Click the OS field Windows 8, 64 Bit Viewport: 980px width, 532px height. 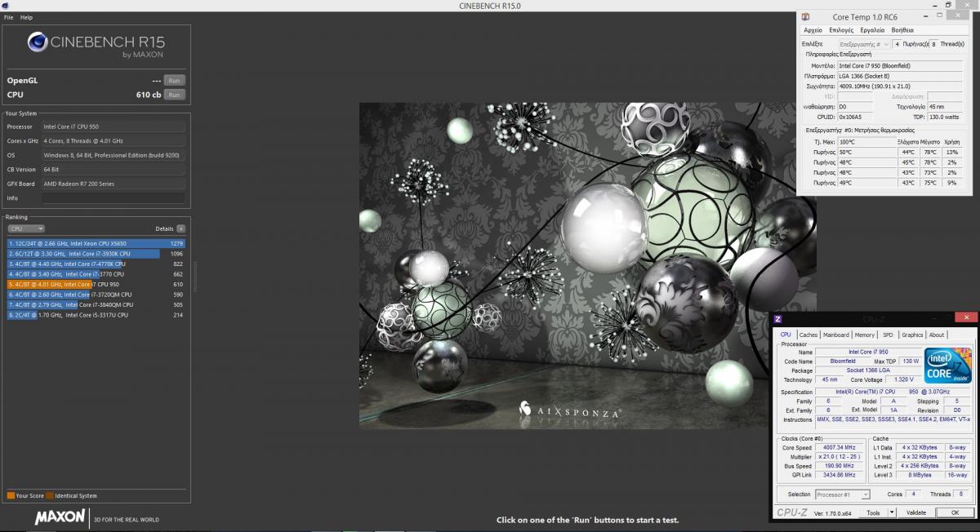coord(113,155)
